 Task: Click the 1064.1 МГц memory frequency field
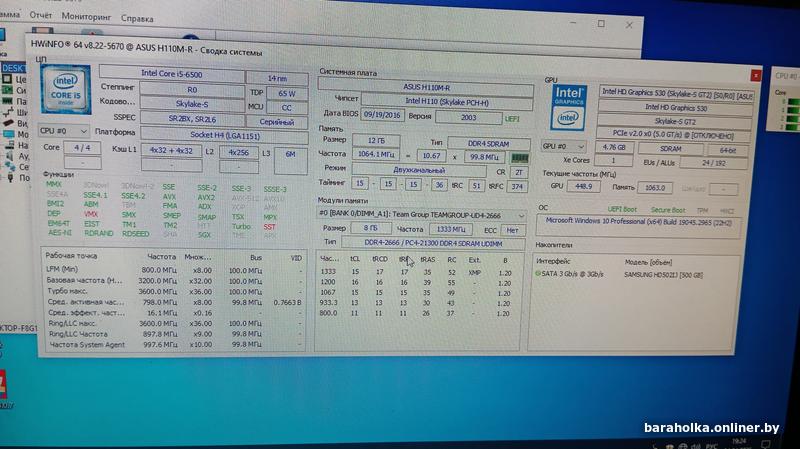pos(376,154)
